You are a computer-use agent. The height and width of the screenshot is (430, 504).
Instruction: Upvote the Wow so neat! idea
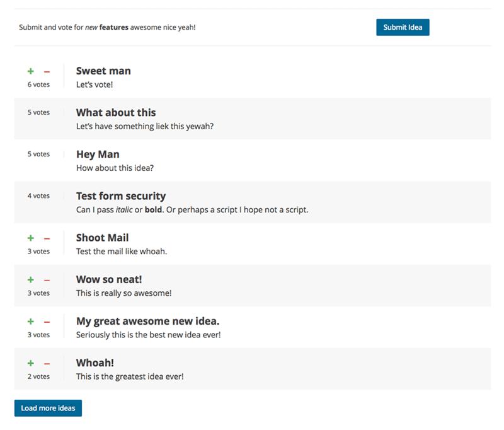coord(30,280)
